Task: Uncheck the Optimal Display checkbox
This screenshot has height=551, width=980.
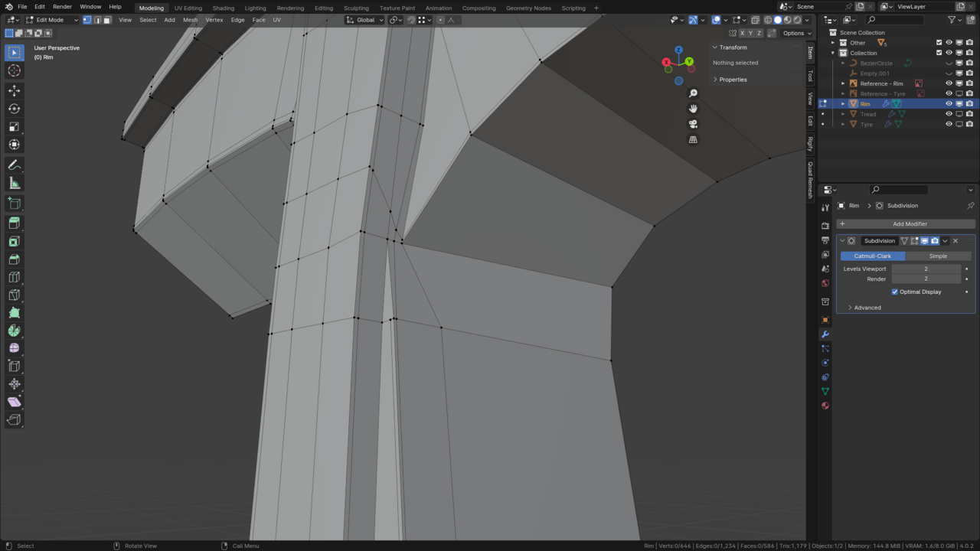Action: tap(894, 292)
